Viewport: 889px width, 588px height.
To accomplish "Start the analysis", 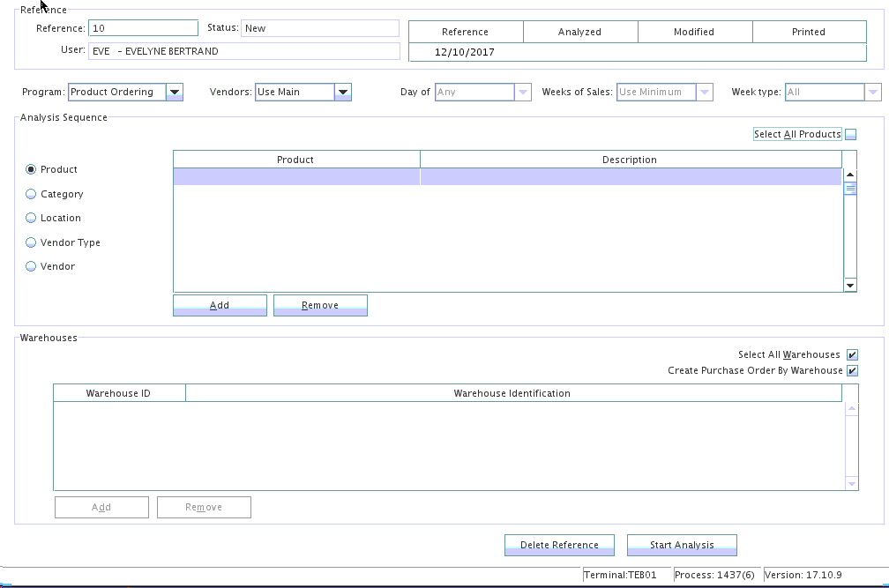I will coord(682,545).
